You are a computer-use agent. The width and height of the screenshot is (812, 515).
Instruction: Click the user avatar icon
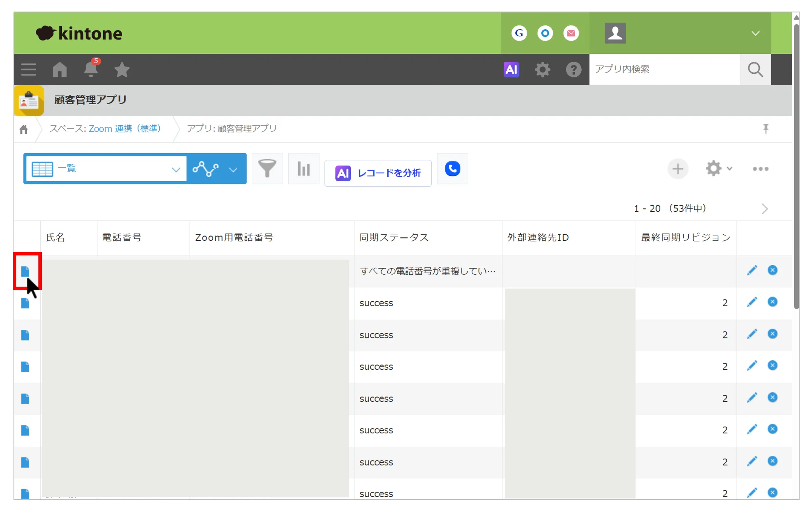tap(615, 33)
